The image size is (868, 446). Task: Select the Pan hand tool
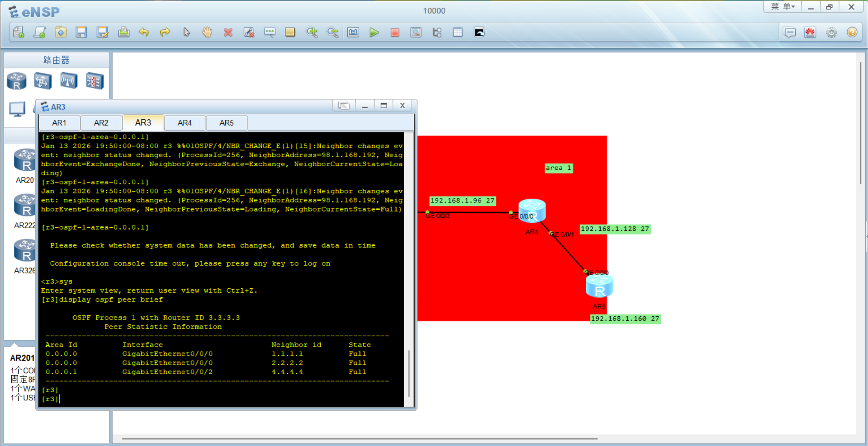[x=207, y=32]
